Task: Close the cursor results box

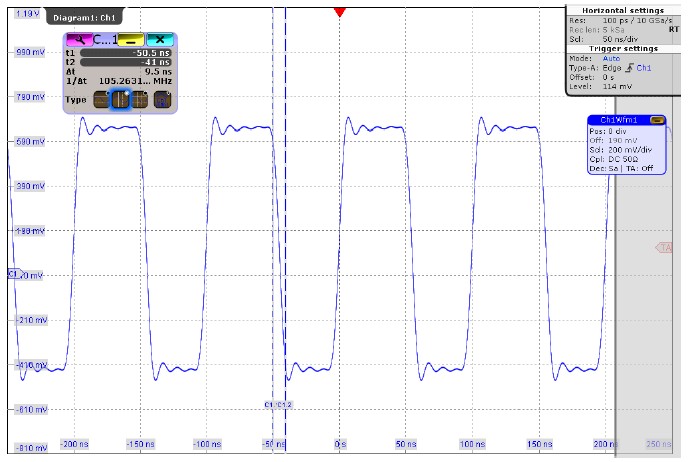Action: (x=157, y=39)
